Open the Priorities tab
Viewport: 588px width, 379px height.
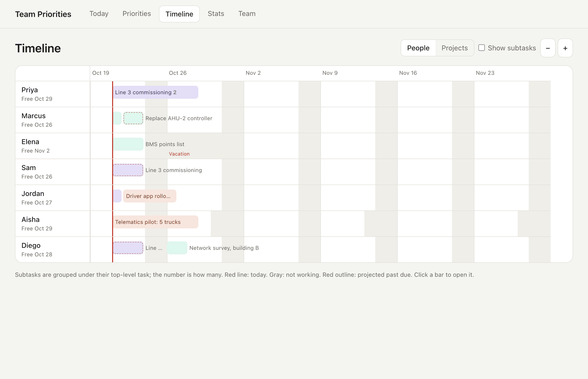(137, 14)
